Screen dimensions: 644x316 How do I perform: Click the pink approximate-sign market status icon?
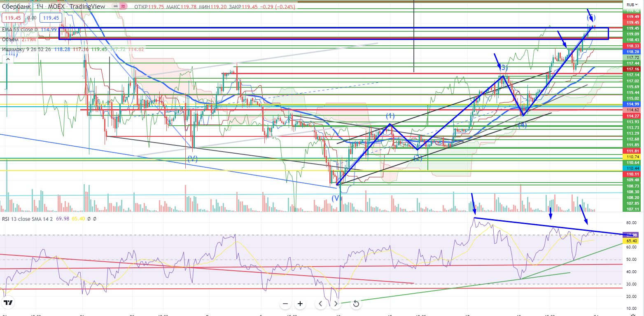122,7
